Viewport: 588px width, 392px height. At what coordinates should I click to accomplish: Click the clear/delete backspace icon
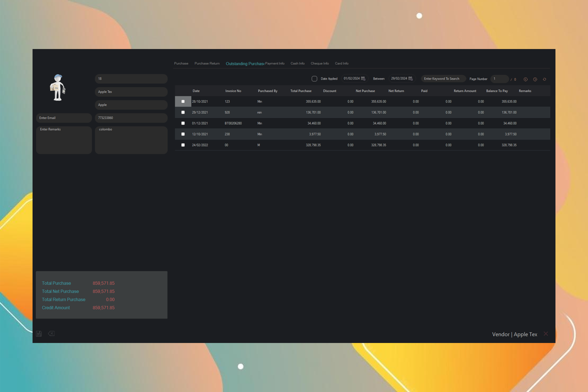click(x=51, y=334)
